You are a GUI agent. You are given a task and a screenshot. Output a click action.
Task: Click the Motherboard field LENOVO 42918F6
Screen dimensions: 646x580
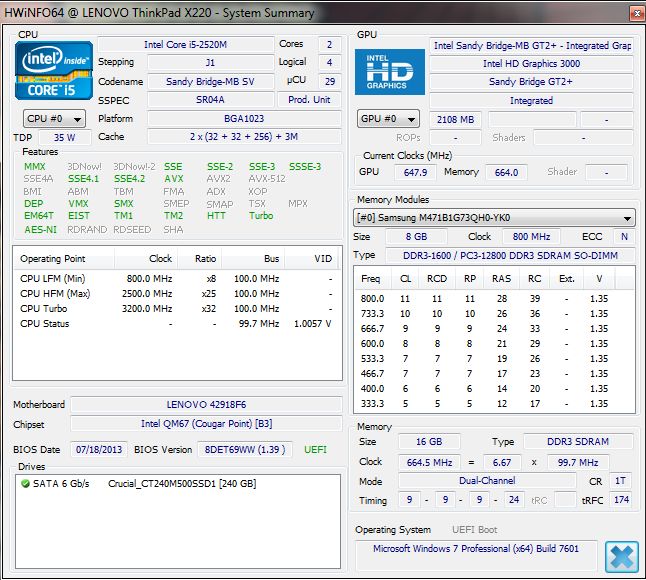pos(206,405)
